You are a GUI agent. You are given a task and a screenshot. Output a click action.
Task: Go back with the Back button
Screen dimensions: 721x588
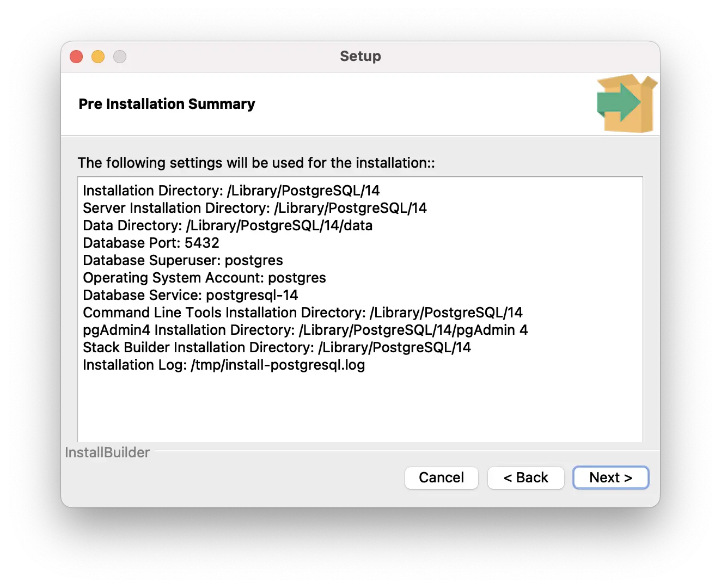pyautogui.click(x=526, y=477)
